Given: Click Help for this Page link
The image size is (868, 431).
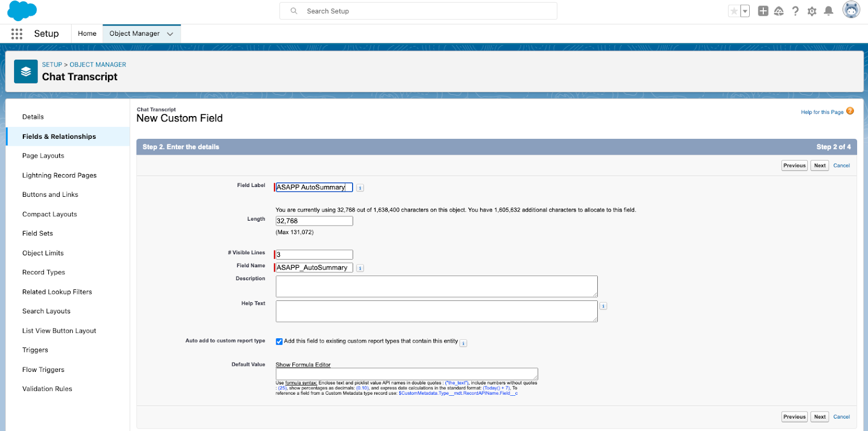Looking at the screenshot, I should (822, 112).
